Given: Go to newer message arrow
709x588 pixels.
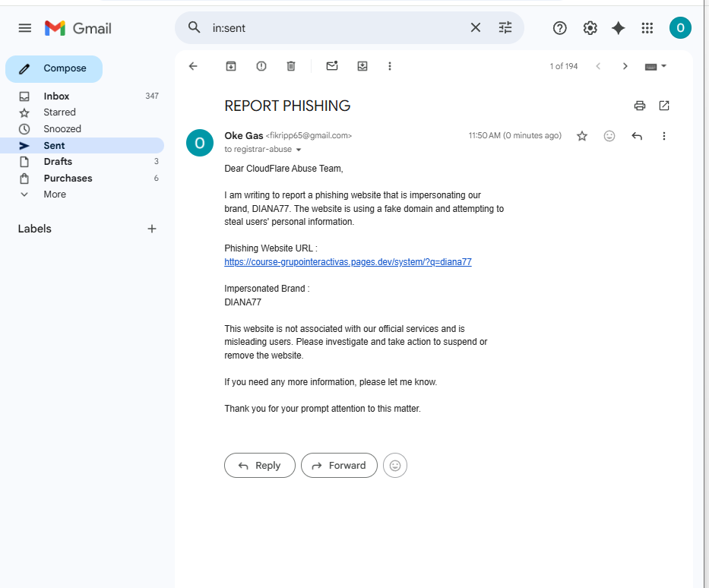Looking at the screenshot, I should pos(598,66).
